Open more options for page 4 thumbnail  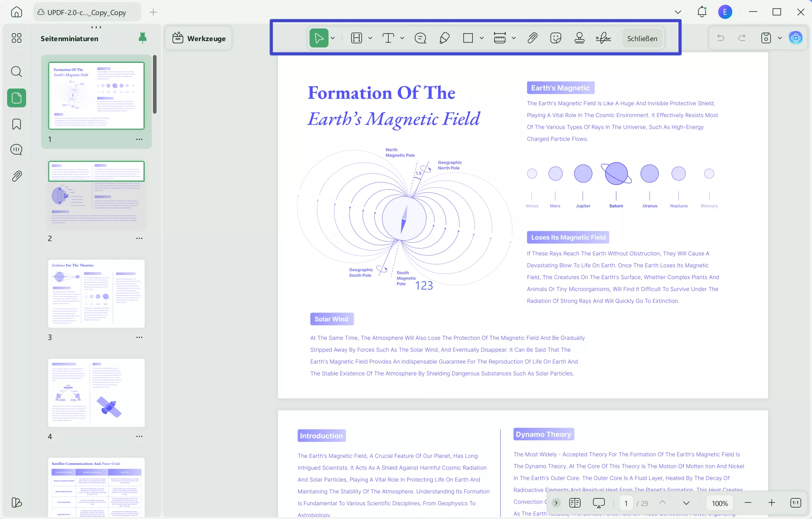[x=139, y=436]
